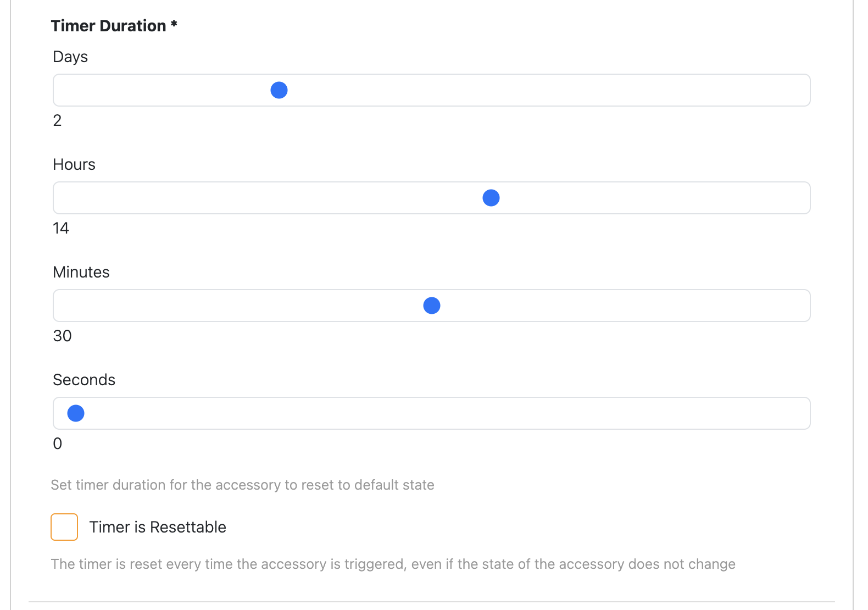Click the Days field label
Viewport: 868px width, 610px height.
coord(70,57)
